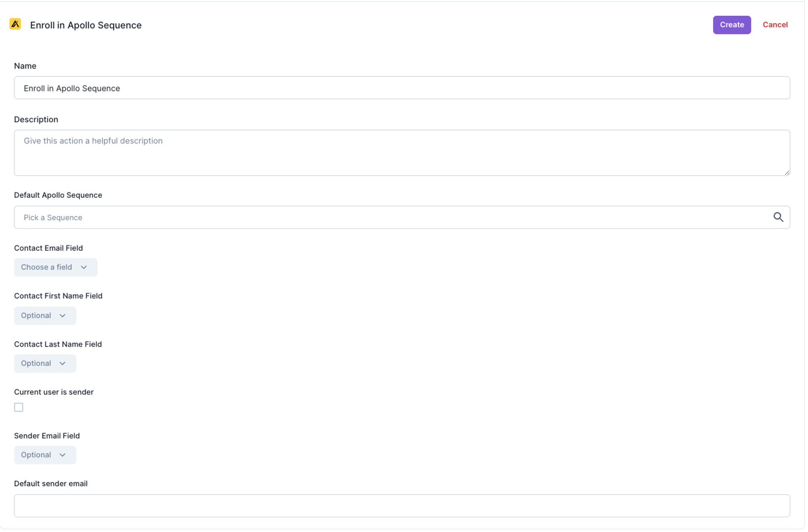This screenshot has height=532, width=808.
Task: Open Sender Email Field Optional dropdown
Action: [45, 455]
